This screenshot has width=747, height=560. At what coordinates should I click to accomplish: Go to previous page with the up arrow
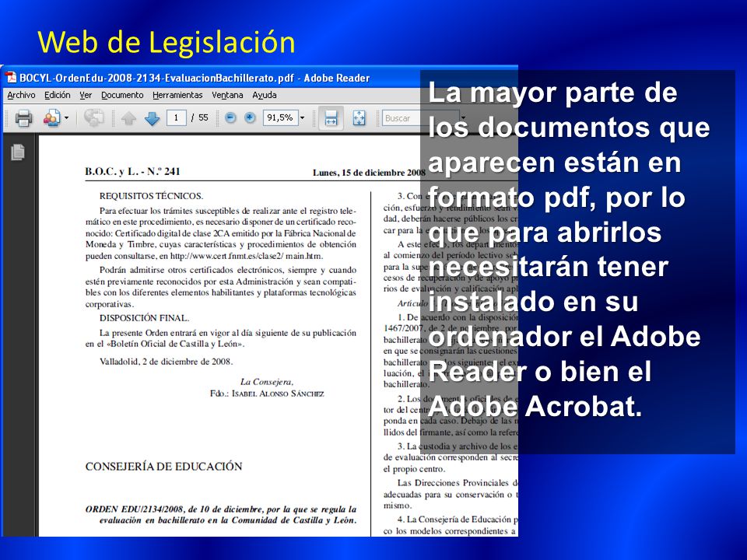[x=128, y=118]
